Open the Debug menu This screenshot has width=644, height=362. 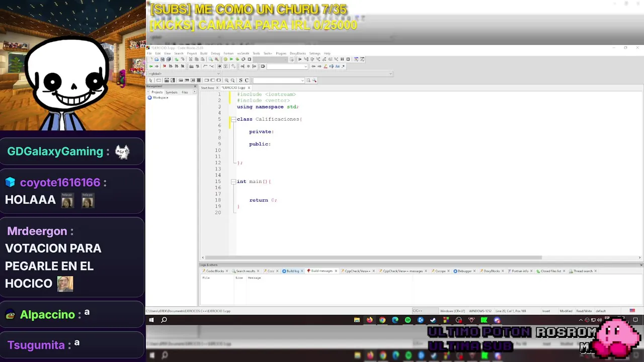(x=215, y=53)
